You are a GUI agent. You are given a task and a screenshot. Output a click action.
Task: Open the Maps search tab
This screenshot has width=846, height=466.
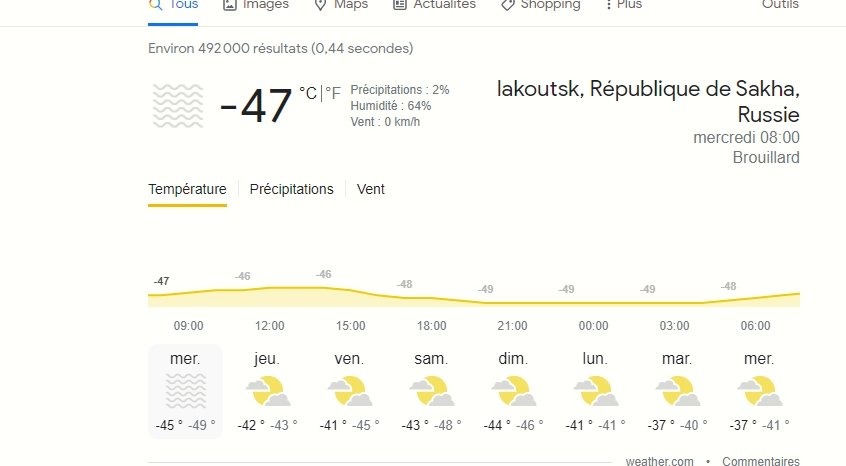(x=341, y=5)
